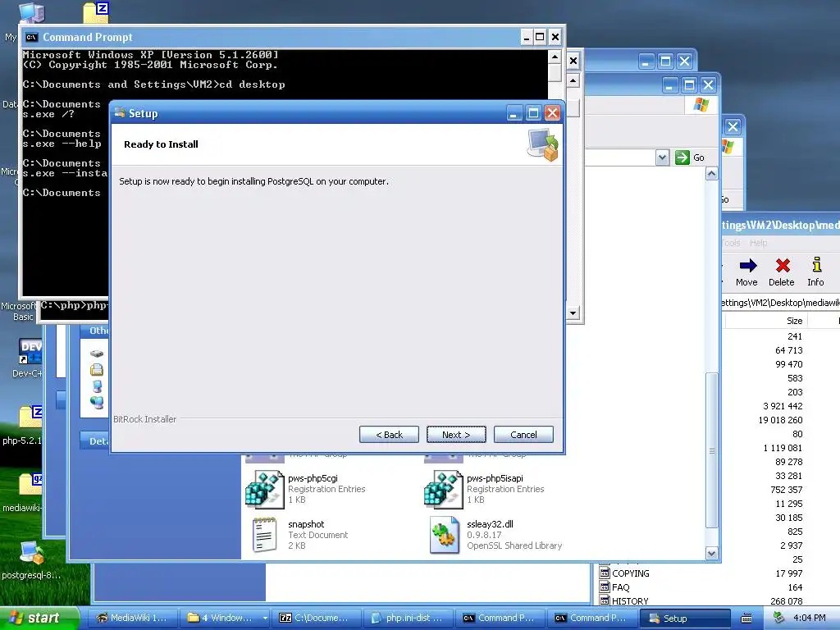Screen dimensions: 840x630
Task: Select the postgresql-8 installer desktop icon
Action: (31, 560)
